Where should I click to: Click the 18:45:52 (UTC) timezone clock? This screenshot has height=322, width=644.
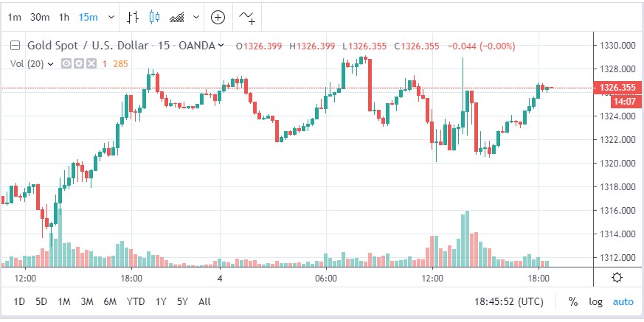[x=509, y=302]
